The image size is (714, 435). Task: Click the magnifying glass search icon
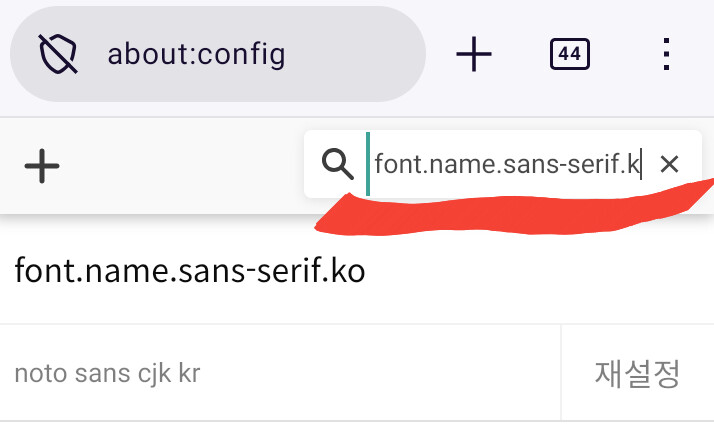click(337, 164)
